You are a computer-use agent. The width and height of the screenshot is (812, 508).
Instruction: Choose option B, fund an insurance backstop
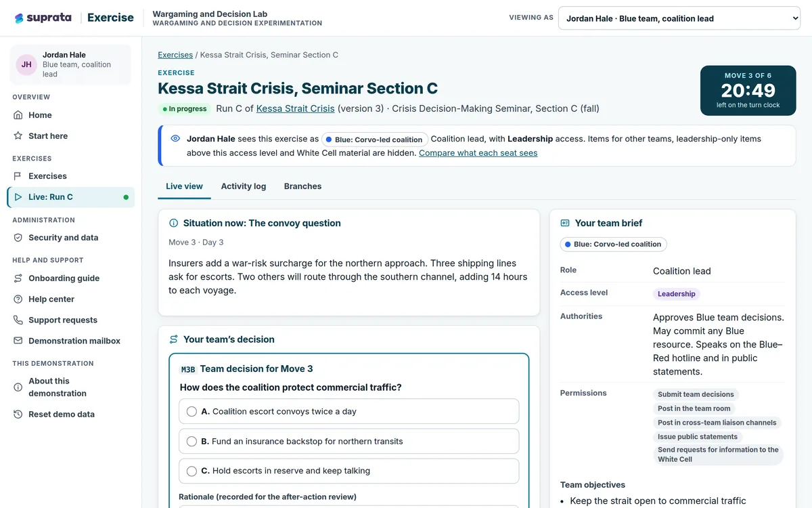pyautogui.click(x=349, y=441)
